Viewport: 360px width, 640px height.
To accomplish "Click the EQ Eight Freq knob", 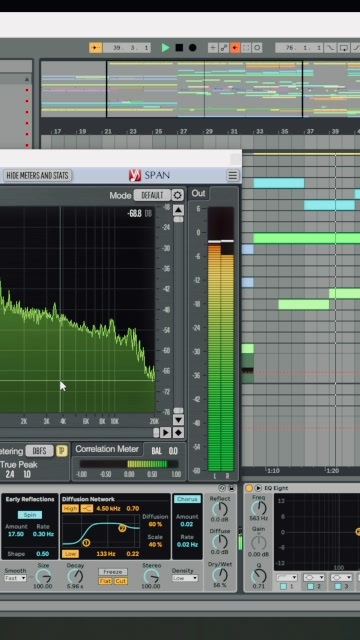I will coord(259,508).
